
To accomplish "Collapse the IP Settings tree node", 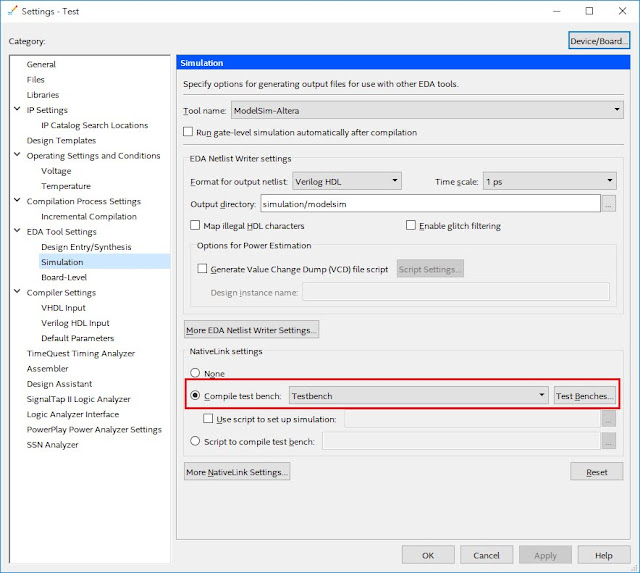I will (17, 109).
